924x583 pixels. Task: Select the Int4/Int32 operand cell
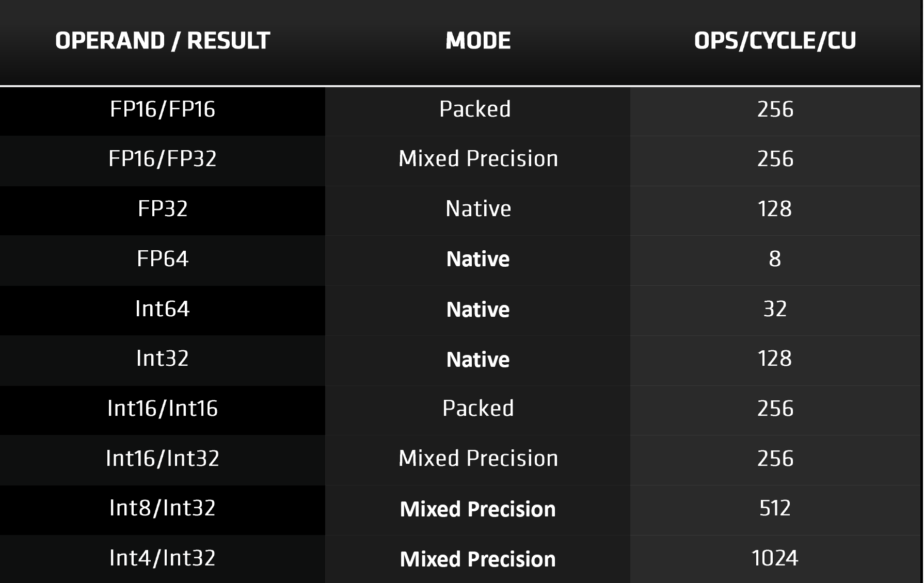(x=163, y=558)
